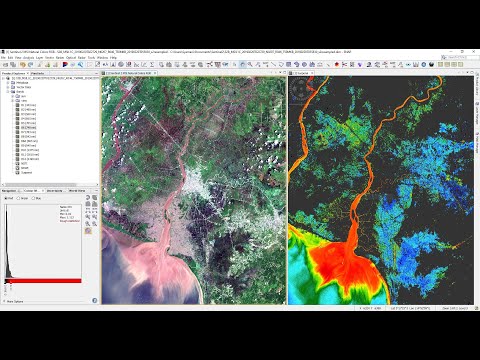The height and width of the screenshot is (360, 480).
Task: Click the red pin marker toolbar icon
Action: [337, 64]
